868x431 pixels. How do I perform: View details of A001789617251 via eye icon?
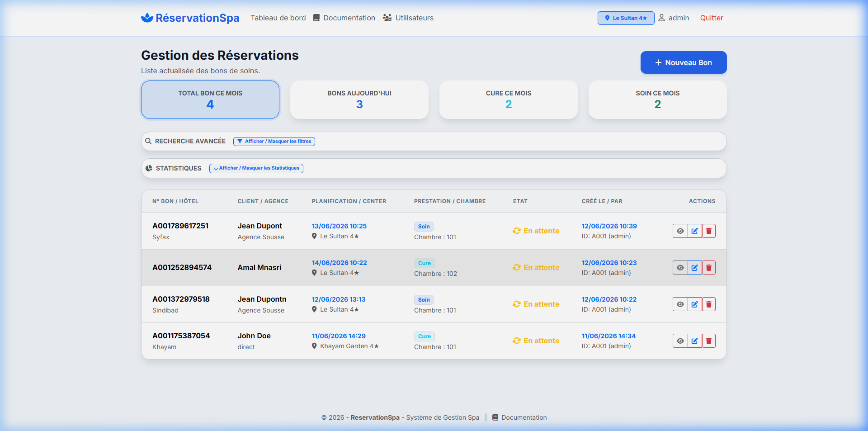tap(680, 231)
